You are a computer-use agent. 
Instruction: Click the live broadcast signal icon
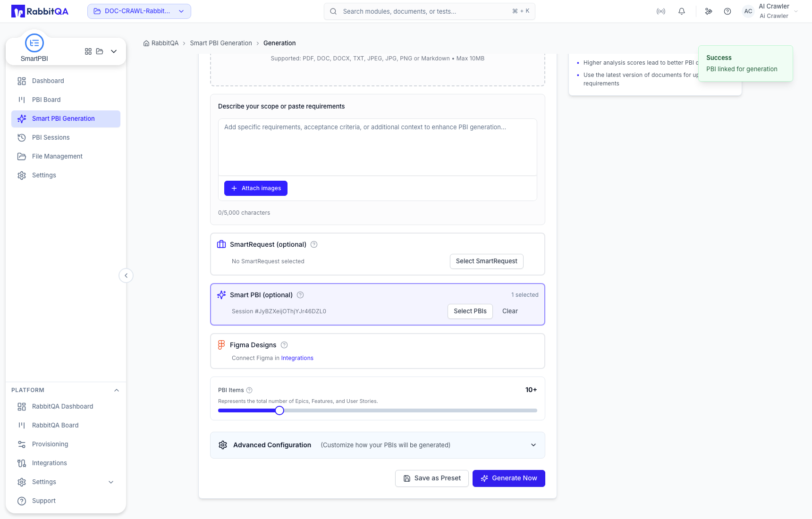(661, 11)
